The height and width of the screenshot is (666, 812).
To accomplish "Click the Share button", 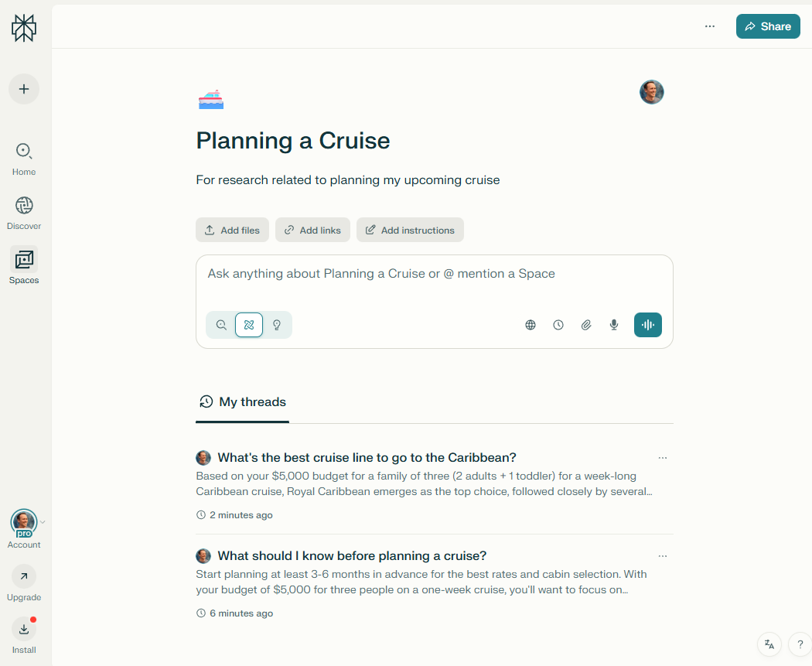I will [x=768, y=26].
